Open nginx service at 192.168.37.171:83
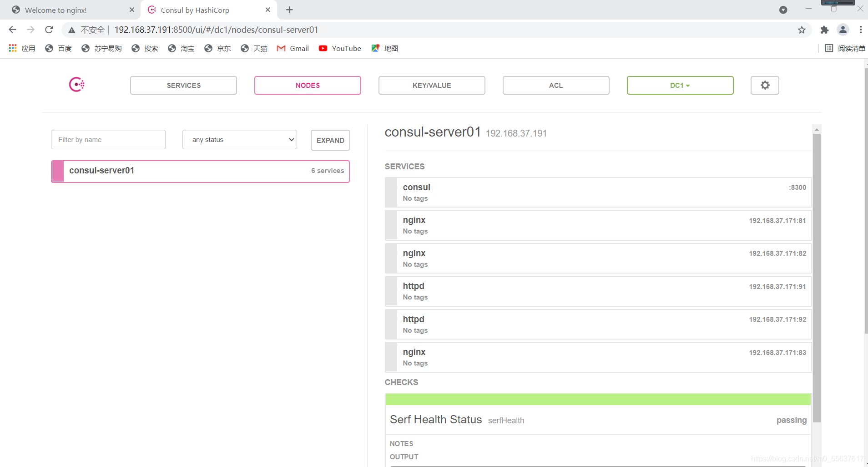The image size is (868, 467). click(598, 357)
